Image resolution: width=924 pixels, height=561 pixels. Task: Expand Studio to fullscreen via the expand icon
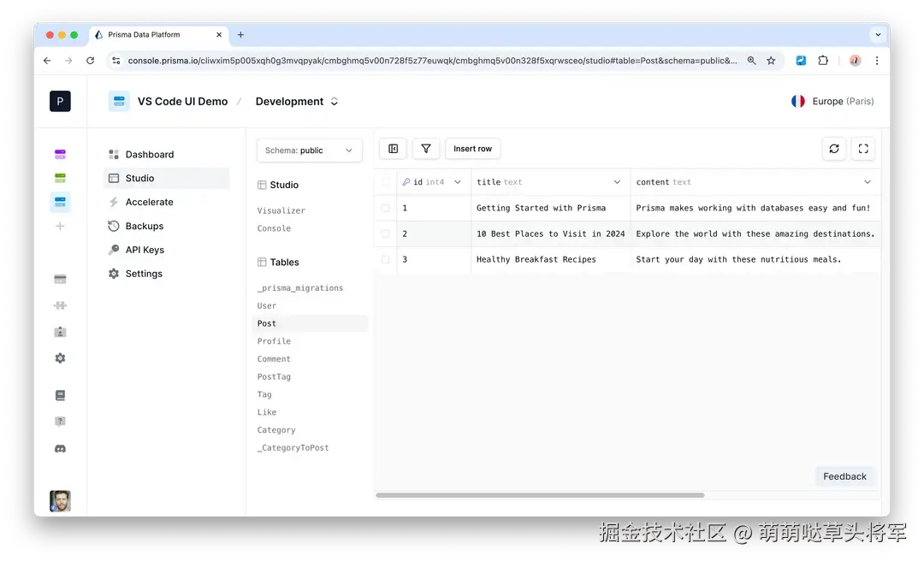coord(863,148)
